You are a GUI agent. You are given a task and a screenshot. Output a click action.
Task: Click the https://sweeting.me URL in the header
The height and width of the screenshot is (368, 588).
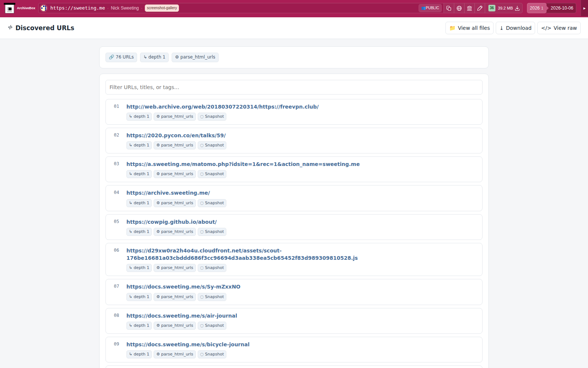click(78, 8)
